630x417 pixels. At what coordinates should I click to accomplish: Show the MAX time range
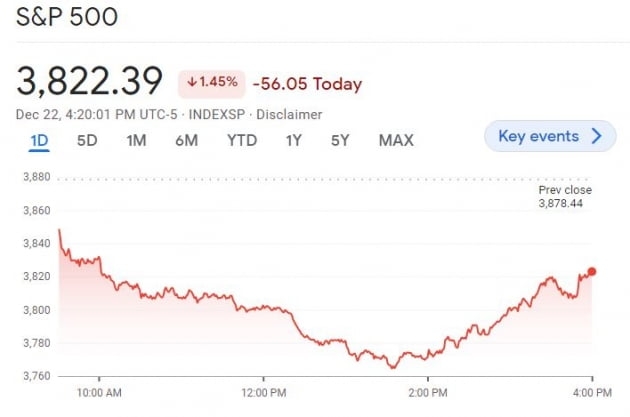coord(396,140)
